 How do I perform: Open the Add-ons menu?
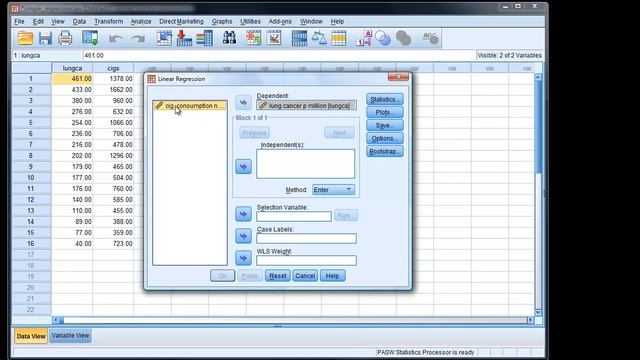click(280, 21)
